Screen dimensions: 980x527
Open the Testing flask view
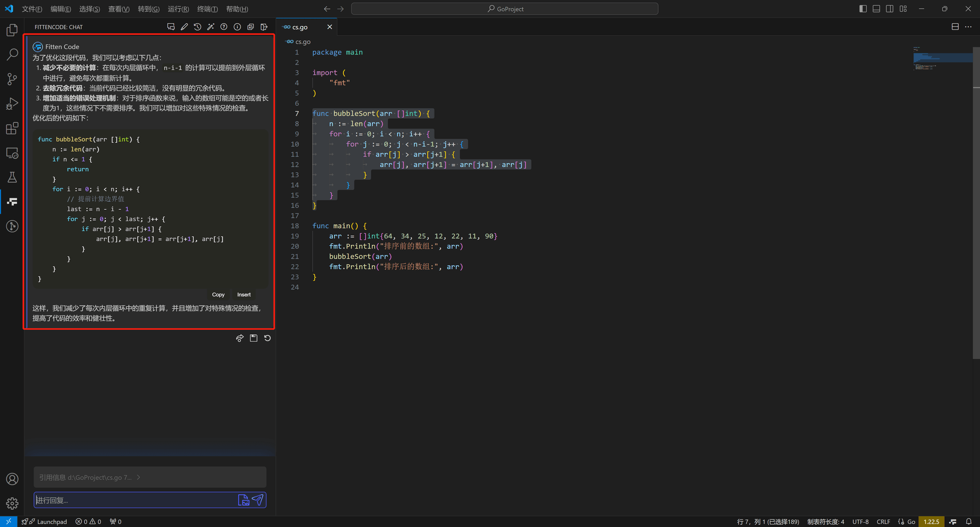[12, 177]
